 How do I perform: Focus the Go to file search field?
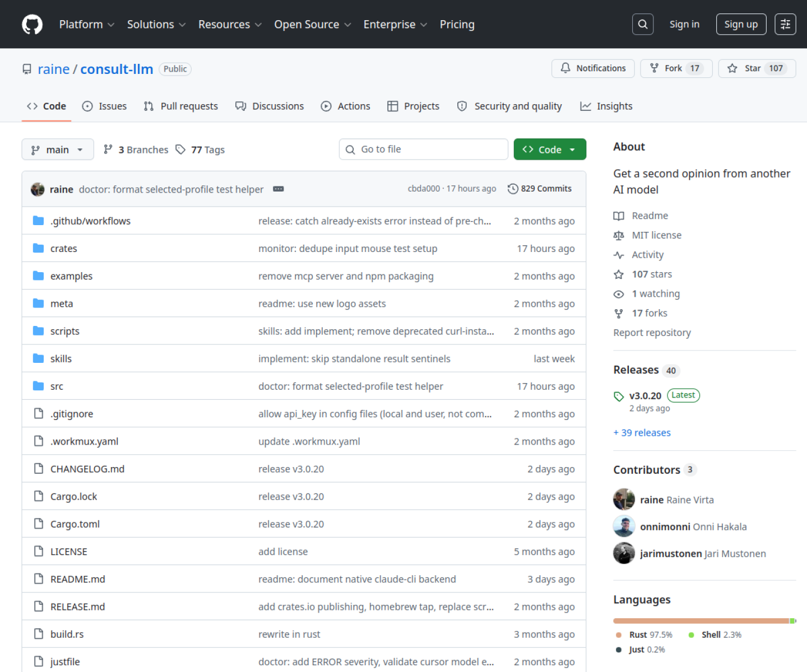click(424, 150)
